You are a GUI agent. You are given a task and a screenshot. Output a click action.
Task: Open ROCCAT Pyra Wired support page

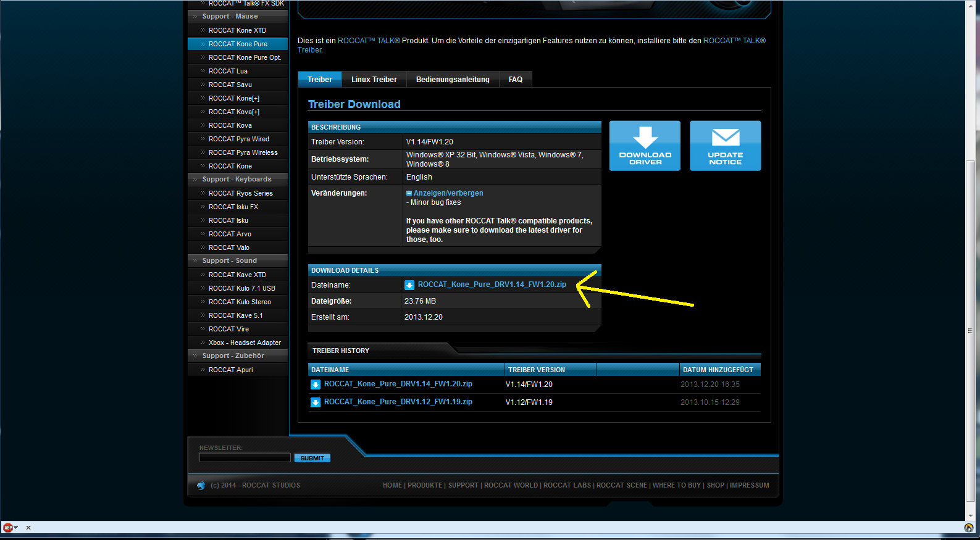click(x=238, y=139)
